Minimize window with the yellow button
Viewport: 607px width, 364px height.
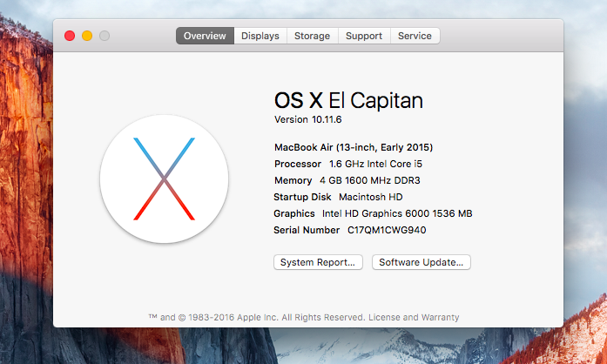pos(87,36)
